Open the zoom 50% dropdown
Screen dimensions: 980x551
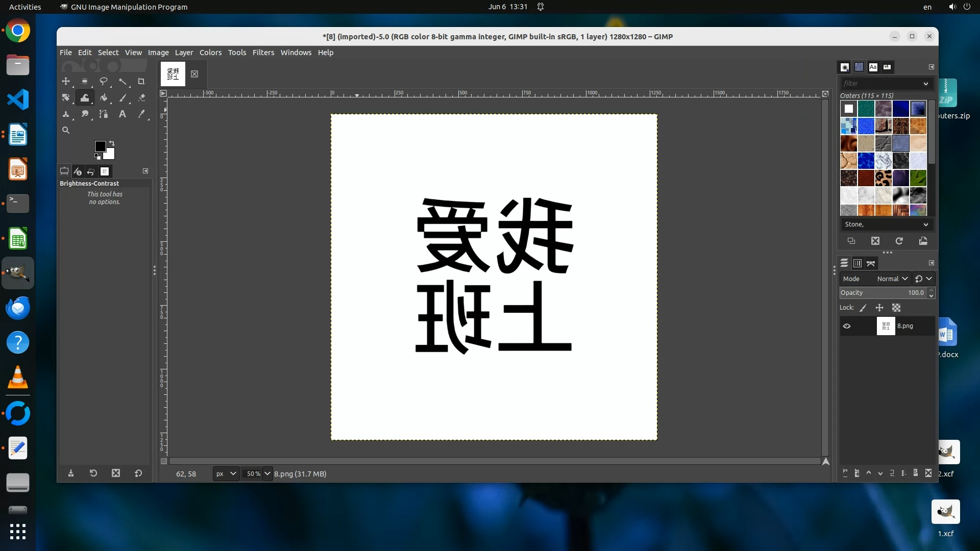[267, 473]
